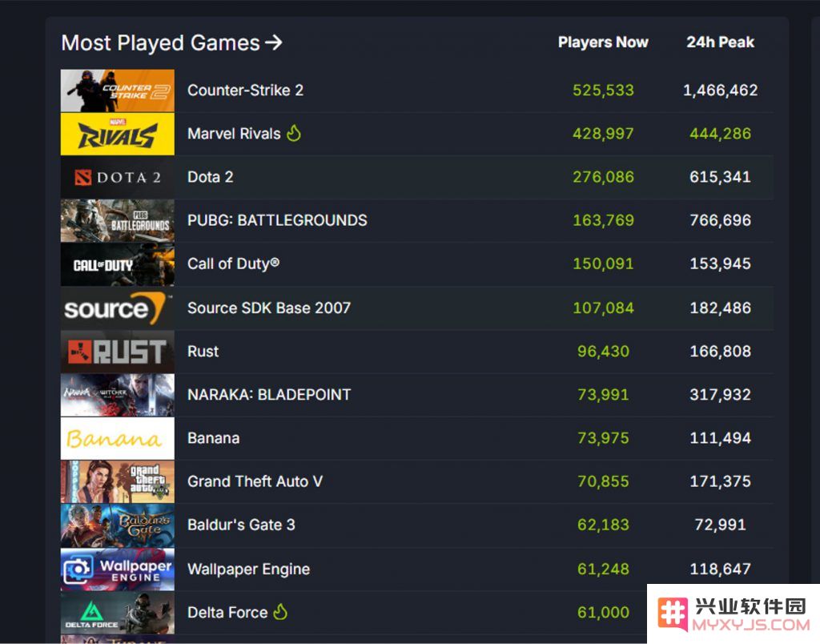Image resolution: width=820 pixels, height=644 pixels.
Task: Select the Wallpaper Engine logo thumbnail
Action: pyautogui.click(x=118, y=570)
